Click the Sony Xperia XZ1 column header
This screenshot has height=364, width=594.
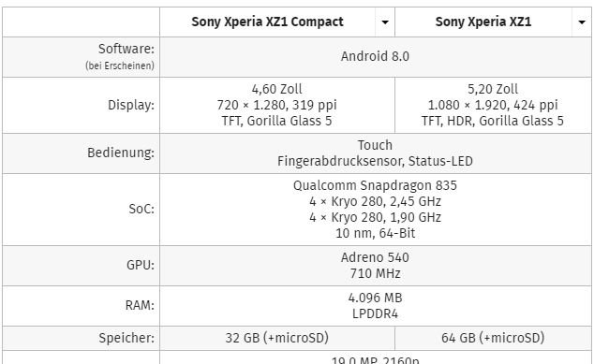pyautogui.click(x=483, y=22)
